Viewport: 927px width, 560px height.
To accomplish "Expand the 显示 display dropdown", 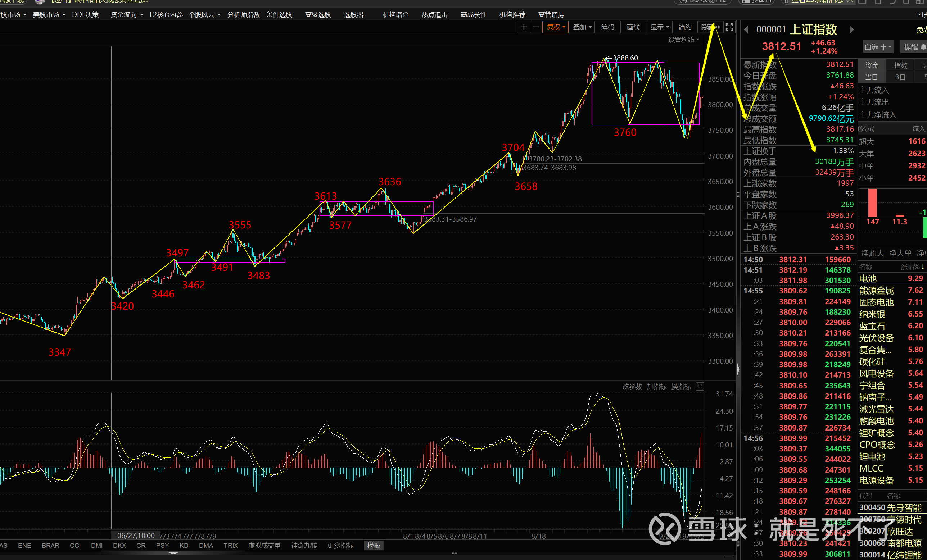I will click(660, 27).
